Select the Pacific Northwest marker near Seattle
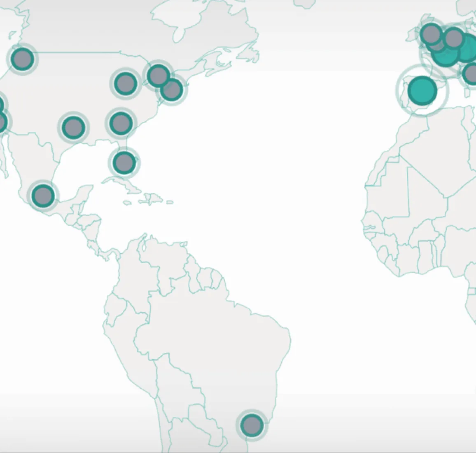Image resolution: width=476 pixels, height=453 pixels. click(22, 58)
